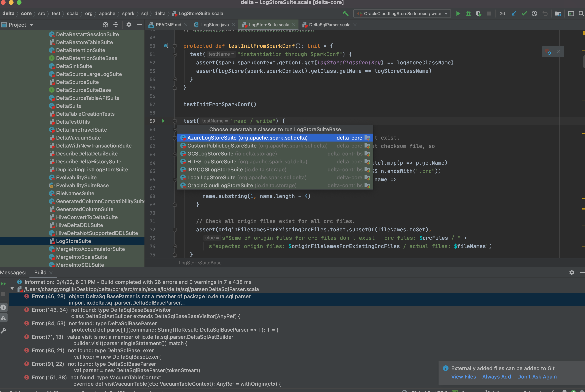Toggle warnings filter in Build panel
585x392 pixels.
pos(4,317)
